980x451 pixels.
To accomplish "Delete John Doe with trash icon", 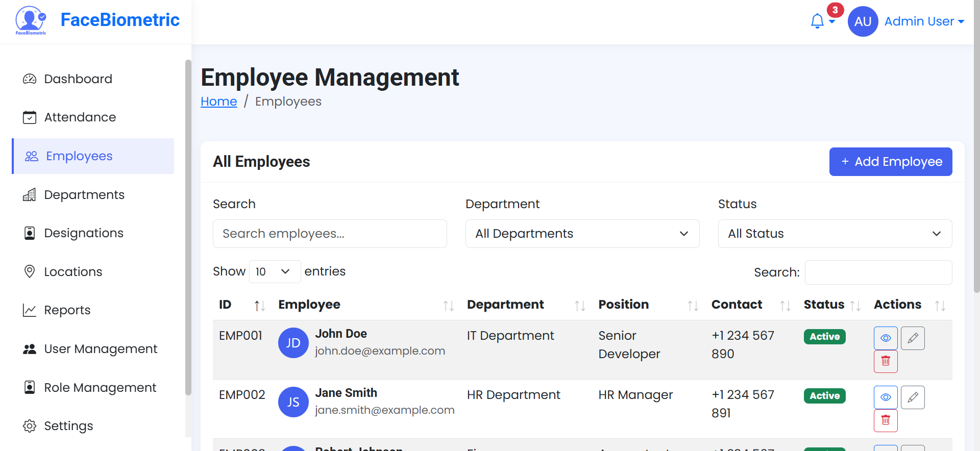I will point(886,361).
